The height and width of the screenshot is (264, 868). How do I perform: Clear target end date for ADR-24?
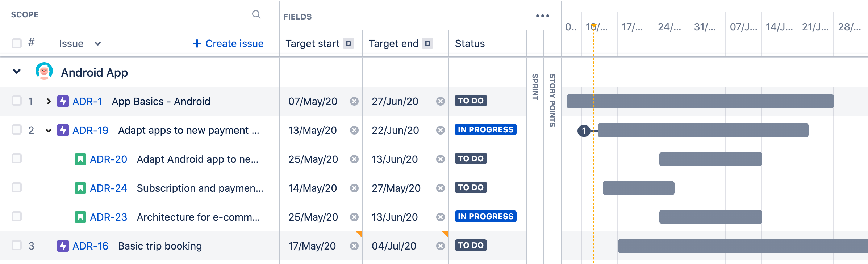(441, 188)
